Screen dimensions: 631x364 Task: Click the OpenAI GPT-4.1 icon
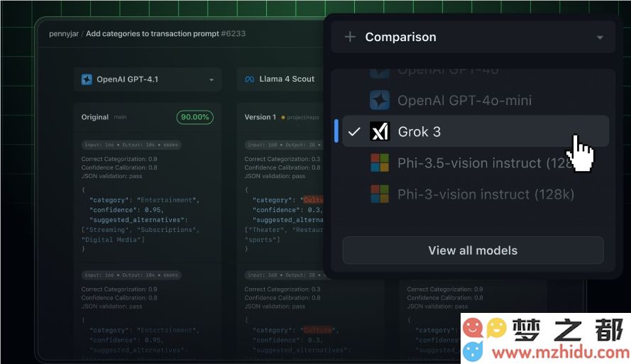(87, 79)
